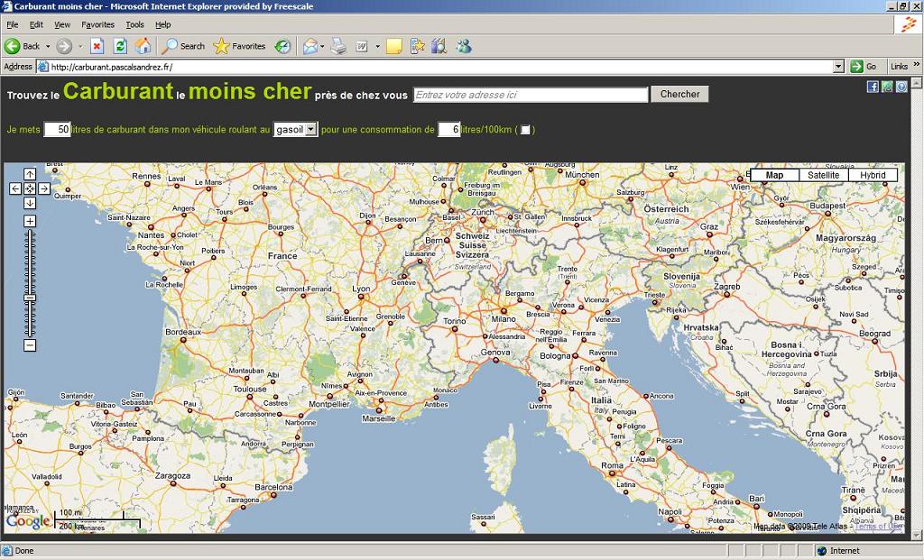Switch map to Hybrid view
The image size is (924, 560).
click(x=873, y=175)
